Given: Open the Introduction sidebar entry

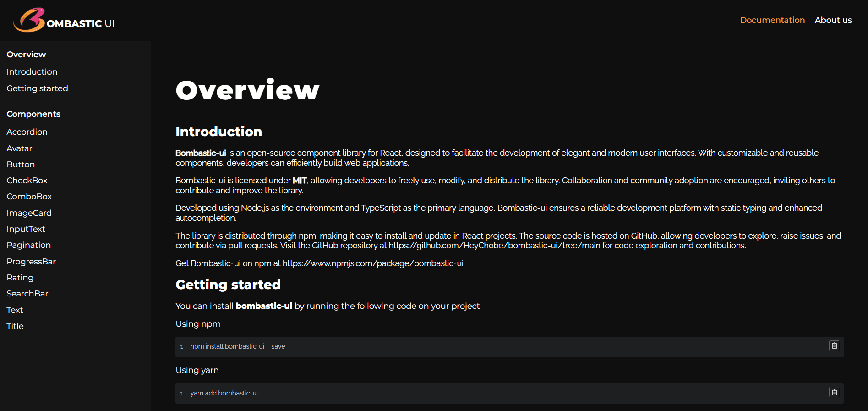Looking at the screenshot, I should pos(32,71).
